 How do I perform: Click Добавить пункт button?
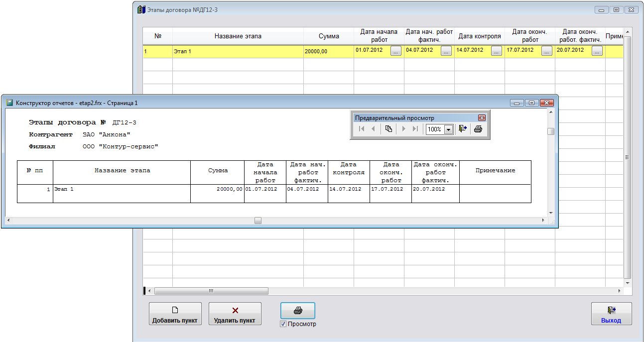pyautogui.click(x=175, y=314)
